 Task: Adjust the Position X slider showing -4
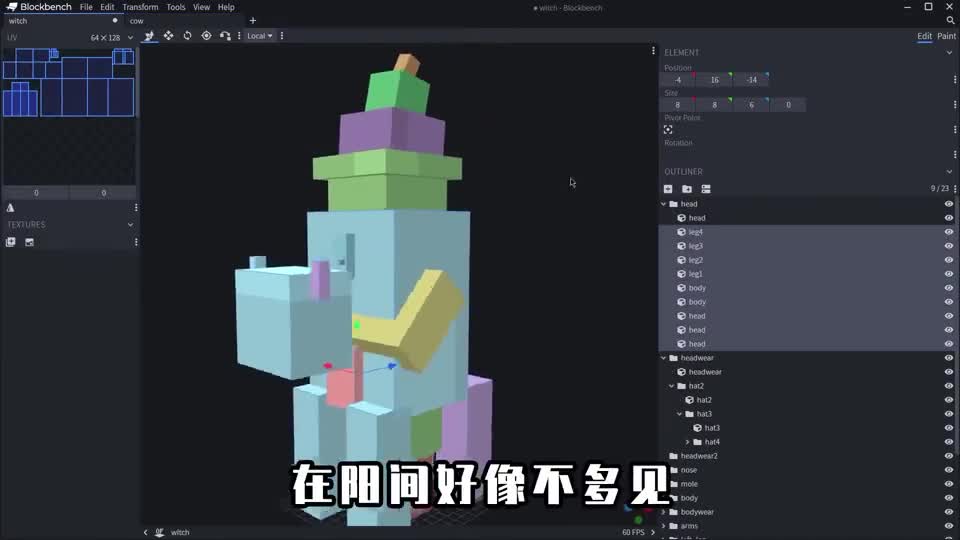click(678, 80)
